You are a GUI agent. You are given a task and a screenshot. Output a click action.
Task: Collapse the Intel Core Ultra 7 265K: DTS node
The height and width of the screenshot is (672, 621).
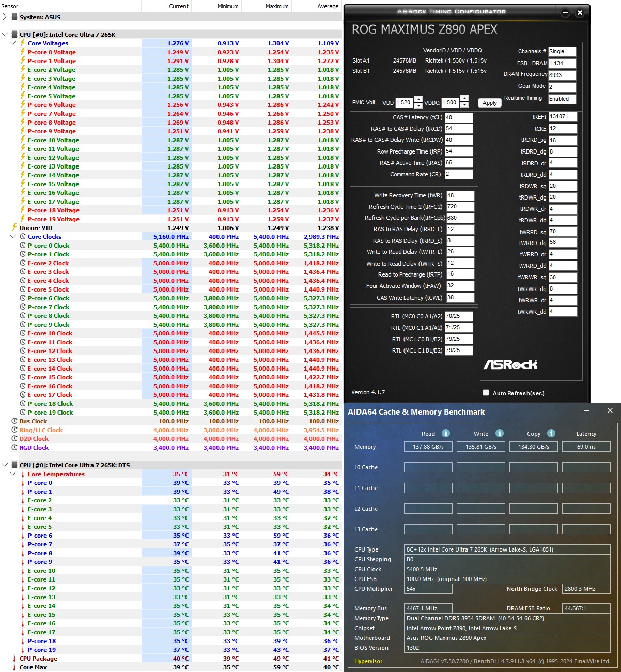[5, 465]
